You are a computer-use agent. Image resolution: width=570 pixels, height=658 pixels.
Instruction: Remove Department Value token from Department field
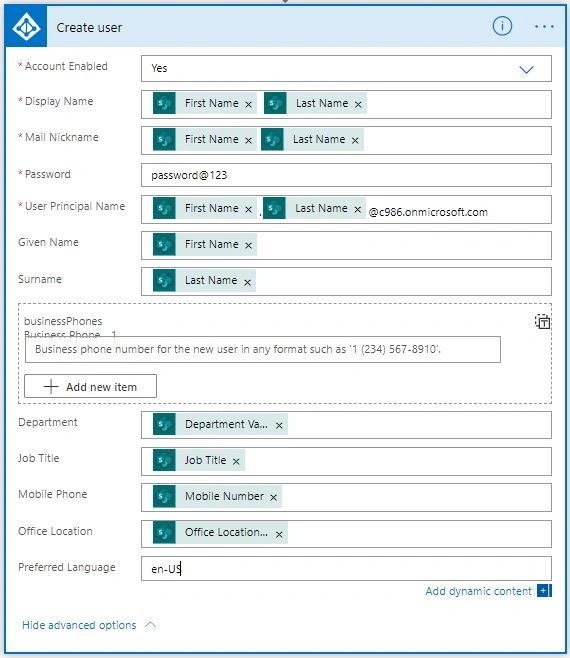click(x=279, y=426)
